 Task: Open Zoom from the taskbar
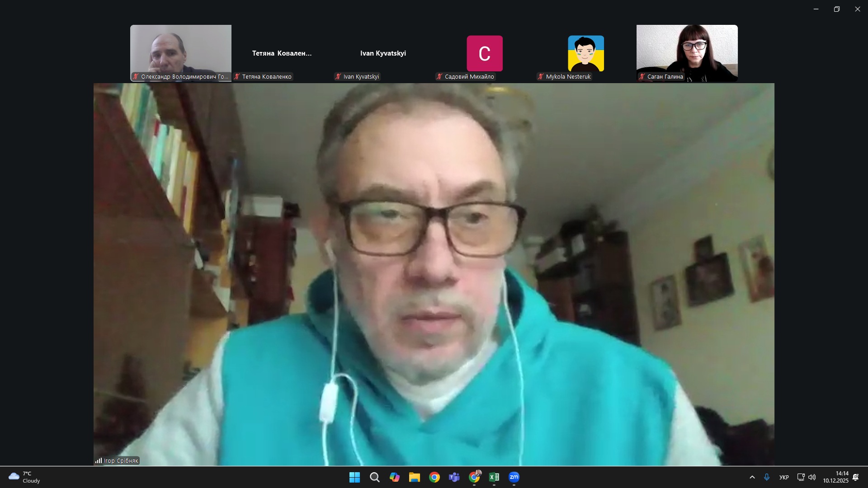click(514, 477)
